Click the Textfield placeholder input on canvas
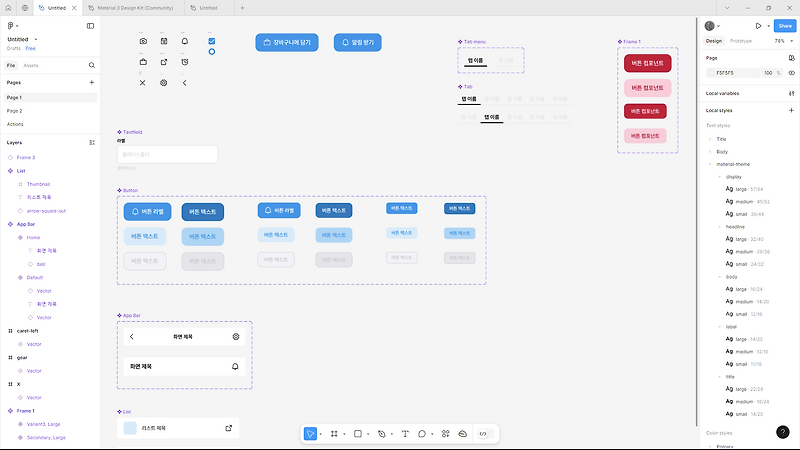The width and height of the screenshot is (800, 450). pos(167,155)
